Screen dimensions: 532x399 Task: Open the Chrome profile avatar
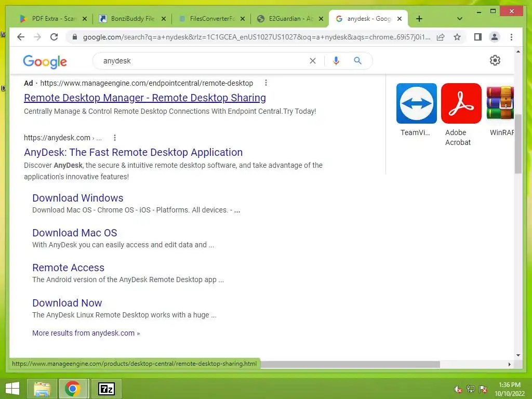click(495, 37)
